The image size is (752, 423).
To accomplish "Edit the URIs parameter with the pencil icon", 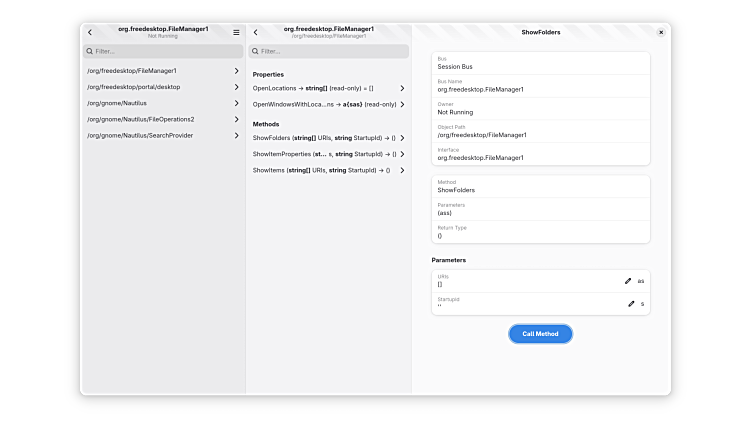I will [628, 281].
